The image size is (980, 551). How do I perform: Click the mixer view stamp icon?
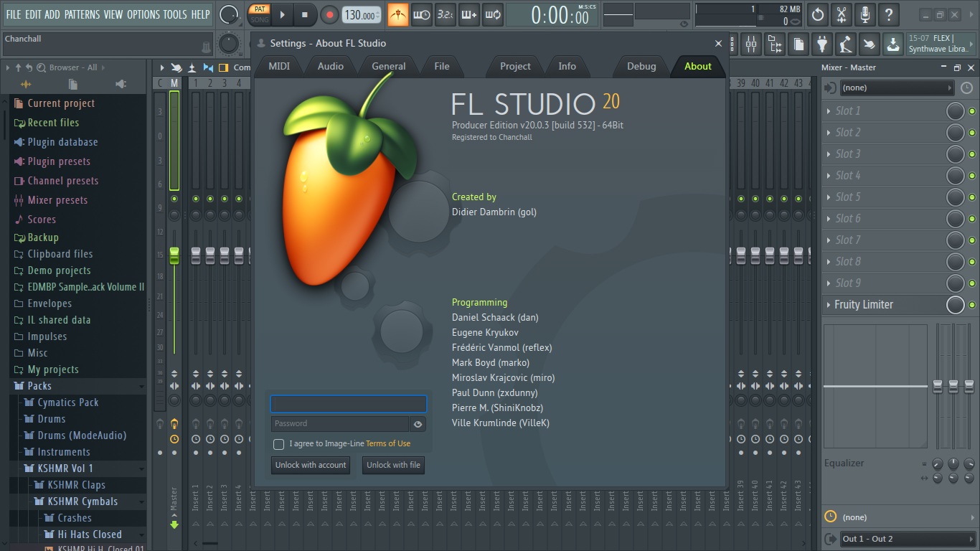(192, 67)
